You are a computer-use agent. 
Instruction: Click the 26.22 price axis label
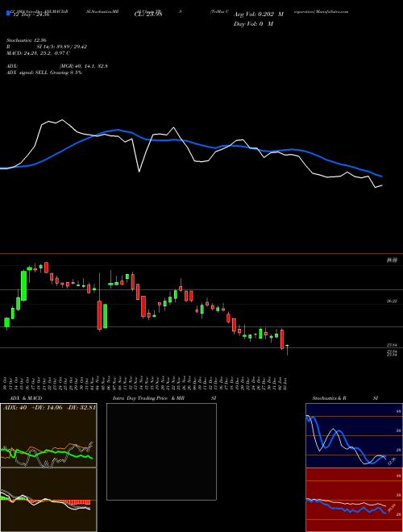393,301
